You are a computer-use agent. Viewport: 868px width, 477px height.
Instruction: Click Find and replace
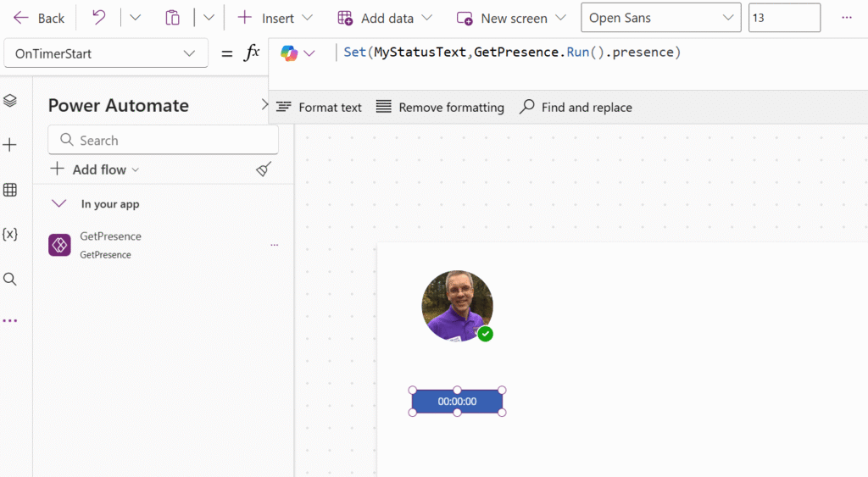tap(576, 108)
